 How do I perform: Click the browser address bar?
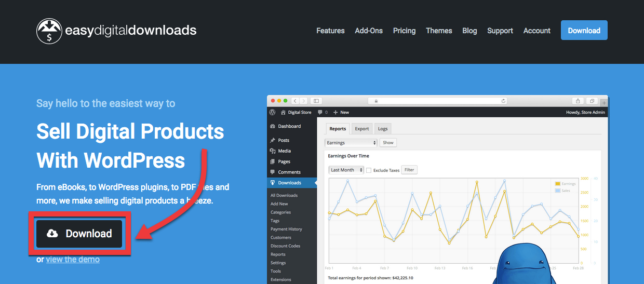(437, 101)
